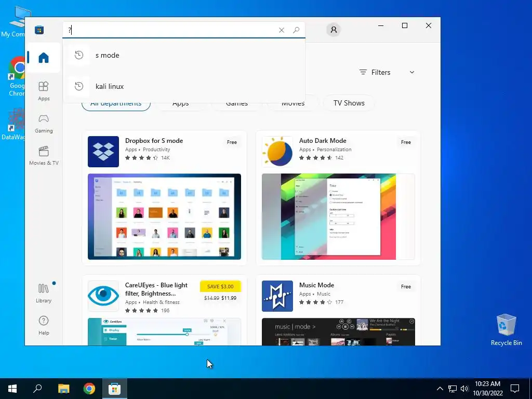This screenshot has height=399, width=532.
Task: Open Movies & TV section
Action: [44, 155]
